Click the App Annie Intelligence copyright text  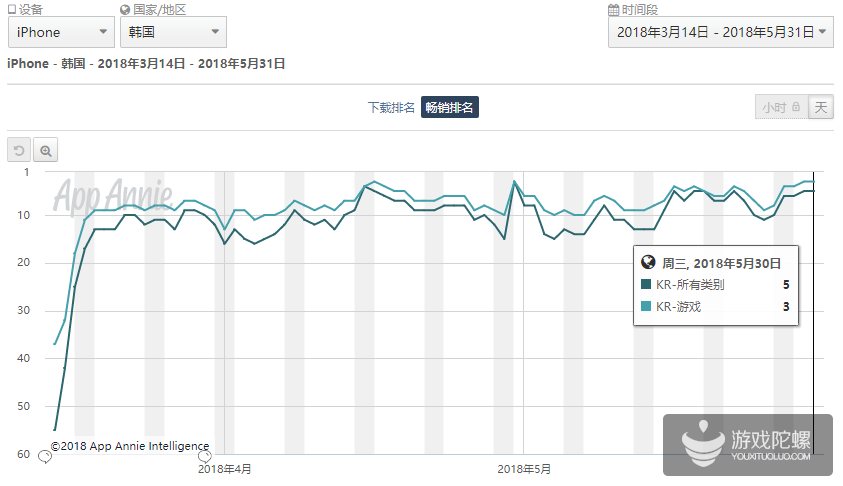[130, 446]
